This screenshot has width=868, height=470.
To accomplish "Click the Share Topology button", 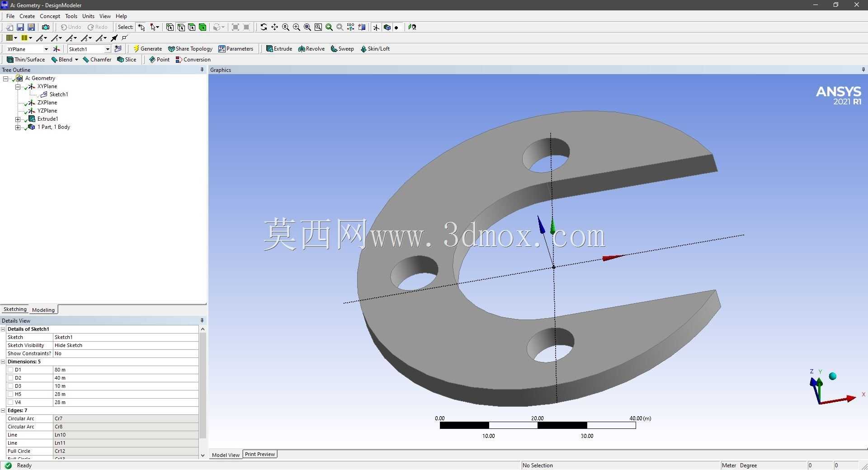I will (x=190, y=49).
